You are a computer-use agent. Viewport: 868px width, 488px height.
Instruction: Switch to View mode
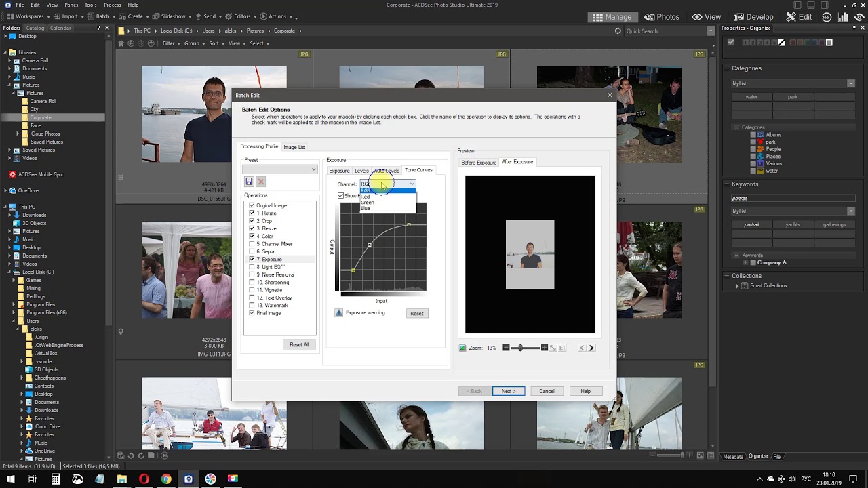707,17
